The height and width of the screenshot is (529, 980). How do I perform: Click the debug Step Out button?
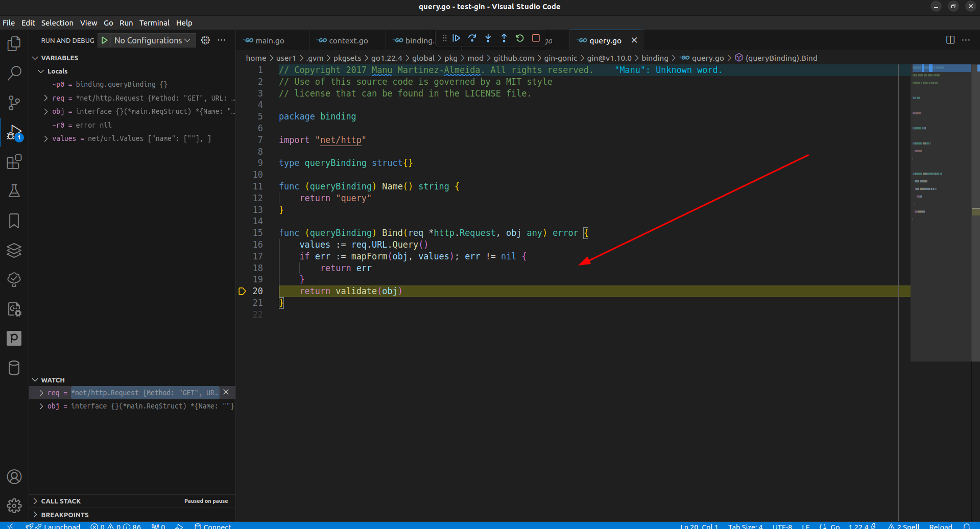tap(504, 38)
